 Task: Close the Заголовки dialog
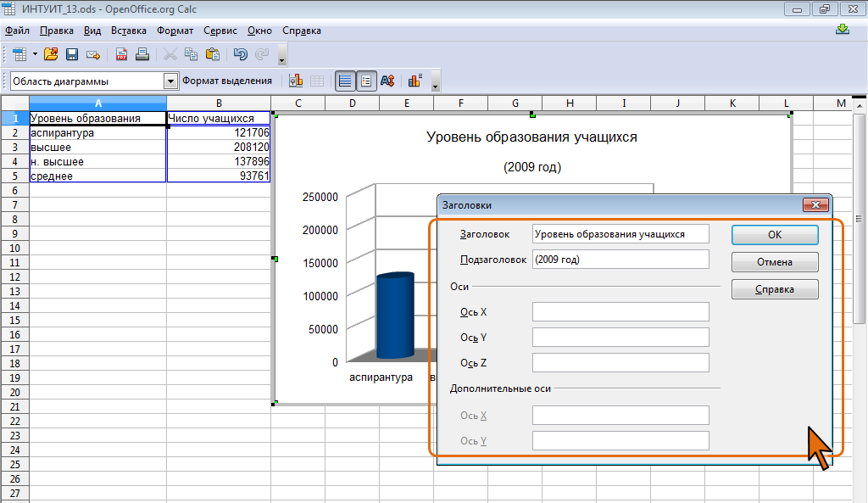click(815, 205)
